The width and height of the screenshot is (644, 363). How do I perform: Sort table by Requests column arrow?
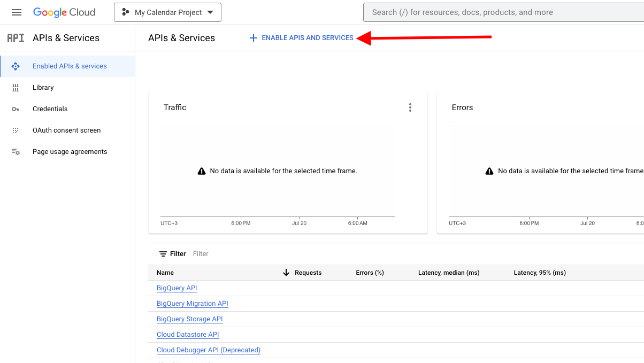point(286,273)
